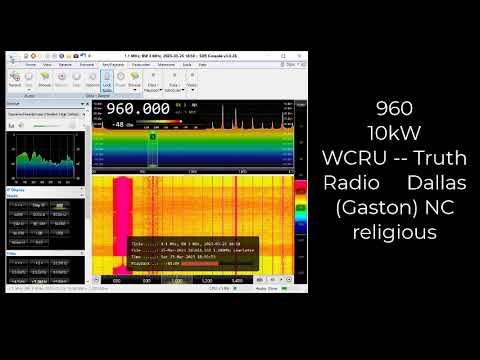The image size is (480, 360).
Task: Click the purple round icon in title bar
Action: (61, 56)
